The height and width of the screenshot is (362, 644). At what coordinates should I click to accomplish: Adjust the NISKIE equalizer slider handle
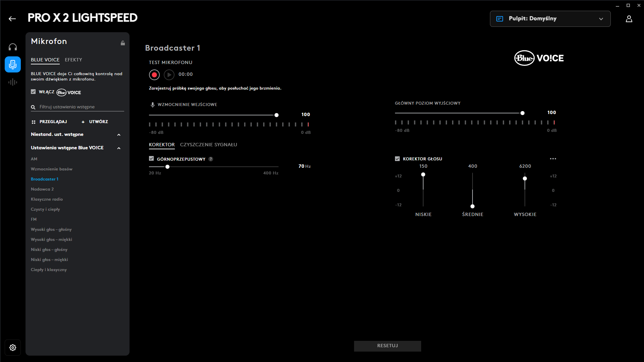(x=423, y=174)
